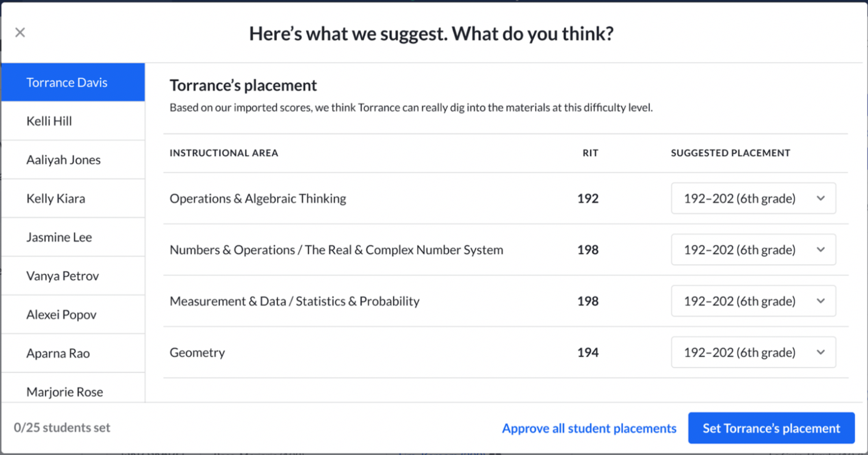868x455 pixels.
Task: Open Jasmine Lee's placement
Action: [73, 237]
